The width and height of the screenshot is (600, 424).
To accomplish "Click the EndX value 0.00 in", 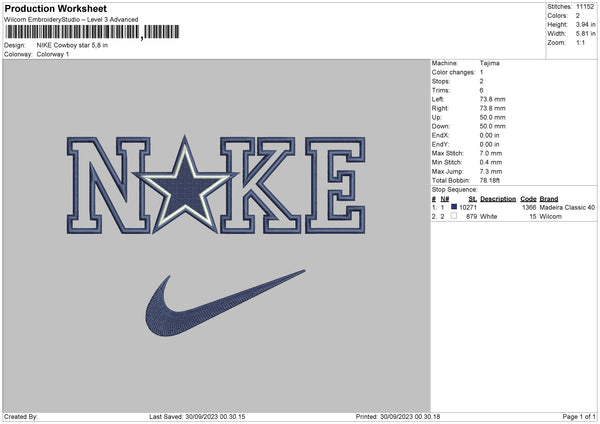I will (x=489, y=135).
